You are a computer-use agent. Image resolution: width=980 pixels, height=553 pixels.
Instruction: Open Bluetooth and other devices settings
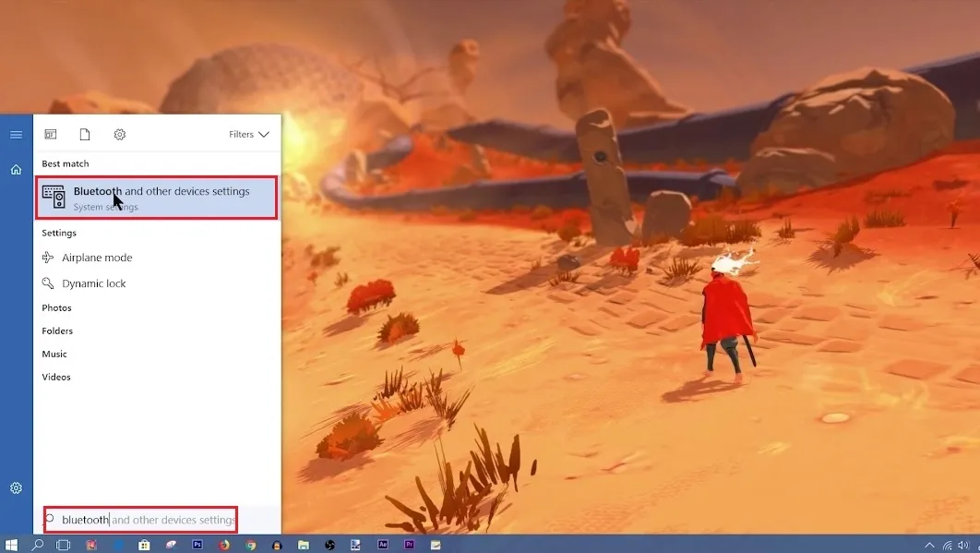(157, 198)
